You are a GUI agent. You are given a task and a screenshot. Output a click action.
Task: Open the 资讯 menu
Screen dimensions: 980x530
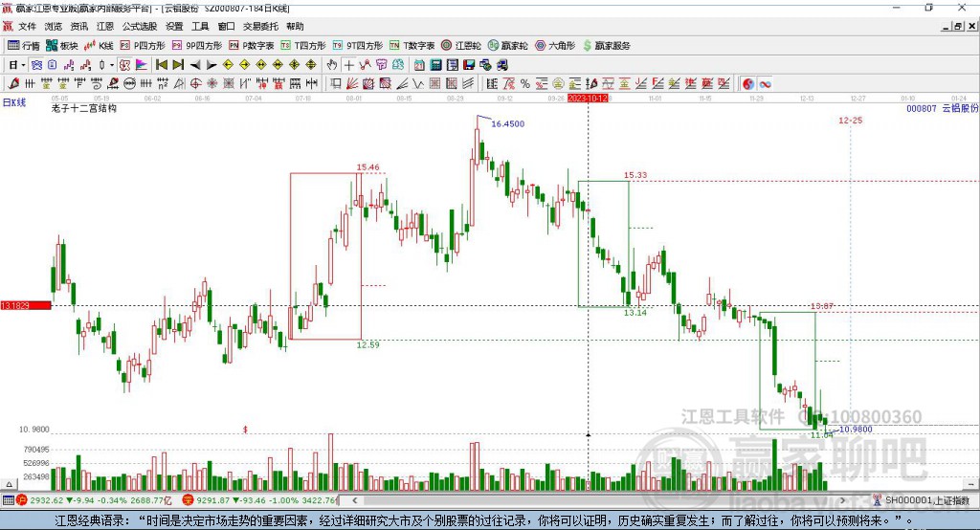(78, 26)
